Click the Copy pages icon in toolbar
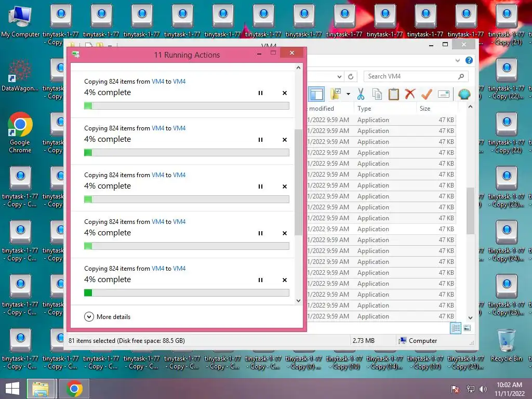 377,94
